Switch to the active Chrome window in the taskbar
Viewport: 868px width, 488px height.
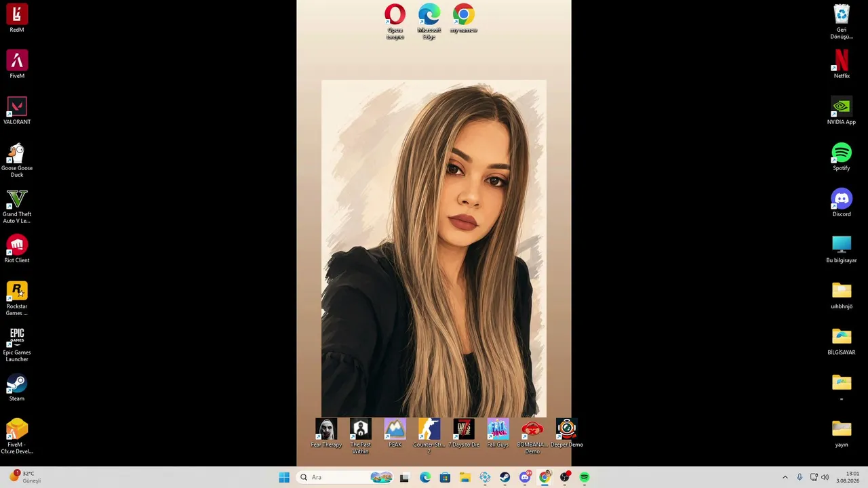(545, 477)
